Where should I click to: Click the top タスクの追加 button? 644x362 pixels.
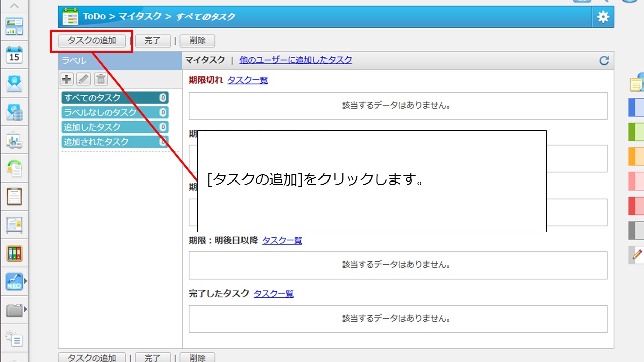(92, 41)
